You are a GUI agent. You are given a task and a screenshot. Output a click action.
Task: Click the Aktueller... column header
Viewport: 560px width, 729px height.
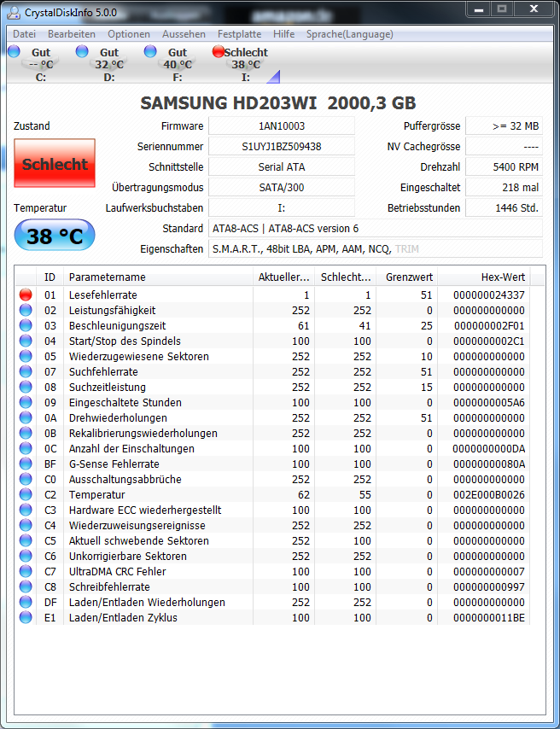283,277
